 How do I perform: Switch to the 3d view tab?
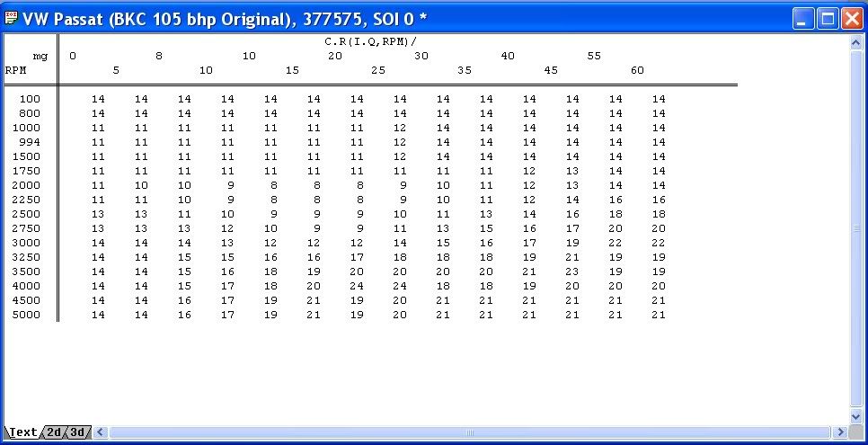pos(77,432)
